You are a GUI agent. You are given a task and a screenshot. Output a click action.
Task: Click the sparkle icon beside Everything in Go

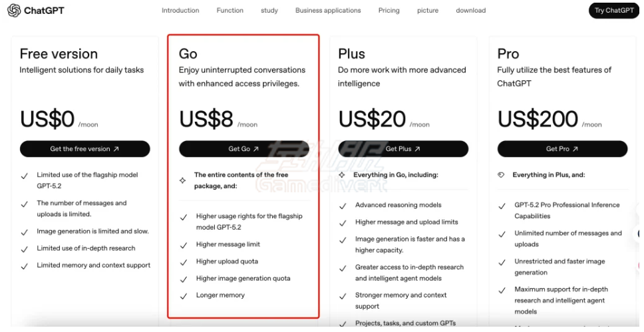point(343,175)
